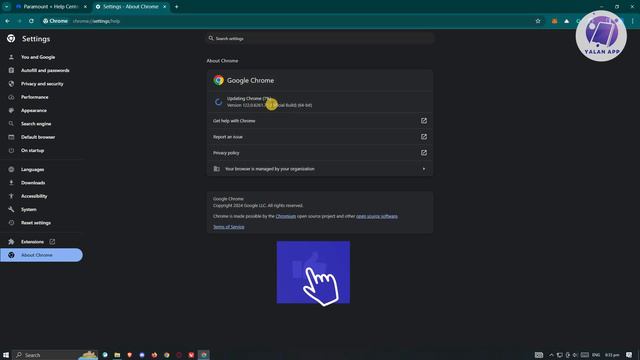Open the Chromium project link
Image resolution: width=640 pixels, height=360 pixels.
tap(286, 216)
